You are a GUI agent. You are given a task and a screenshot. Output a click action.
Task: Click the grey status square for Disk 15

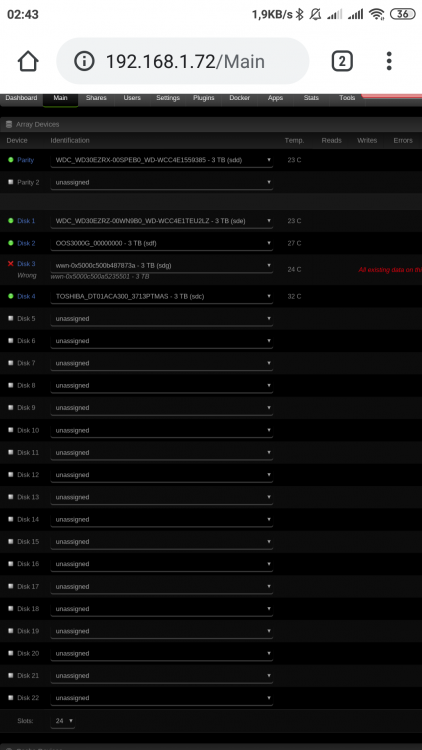11,541
